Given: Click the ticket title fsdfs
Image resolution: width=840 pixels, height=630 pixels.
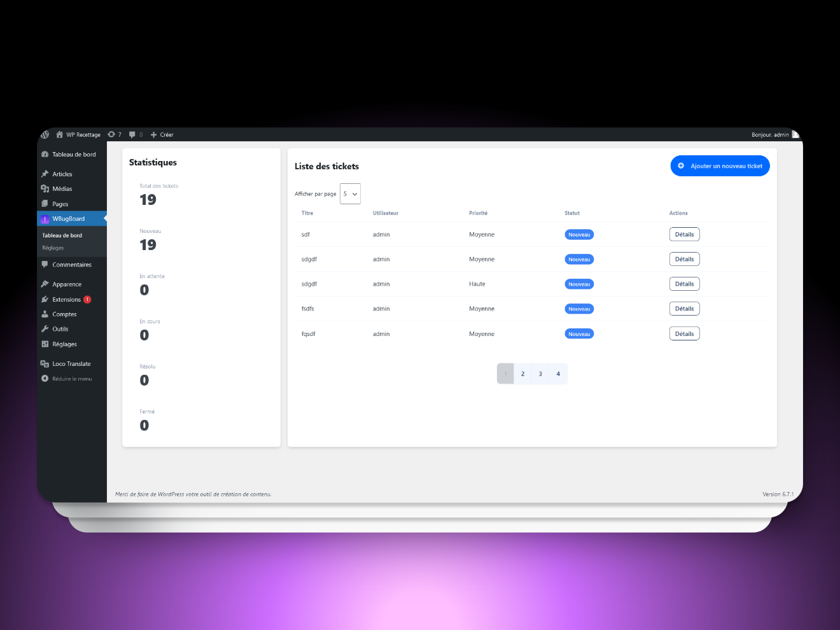Looking at the screenshot, I should tap(308, 309).
